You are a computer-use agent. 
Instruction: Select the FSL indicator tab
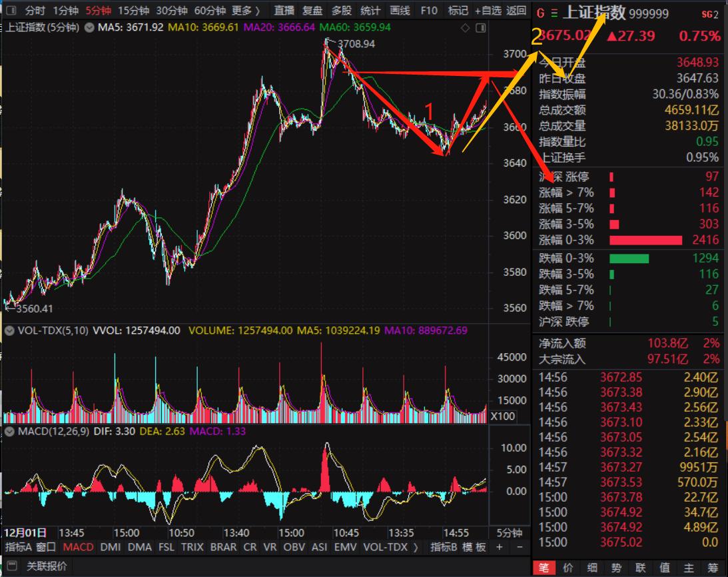point(167,547)
